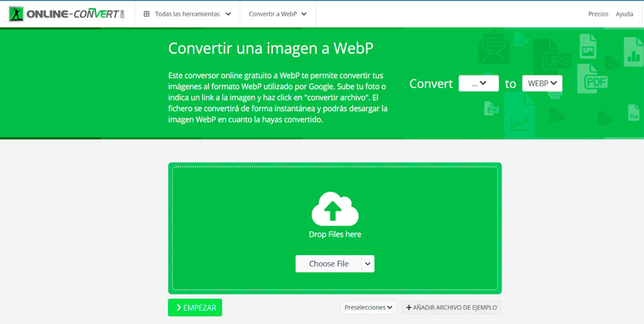This screenshot has width=644, height=324.
Task: Click AÑADIR ARCHIVO DE EJEMPLO
Action: (x=451, y=308)
